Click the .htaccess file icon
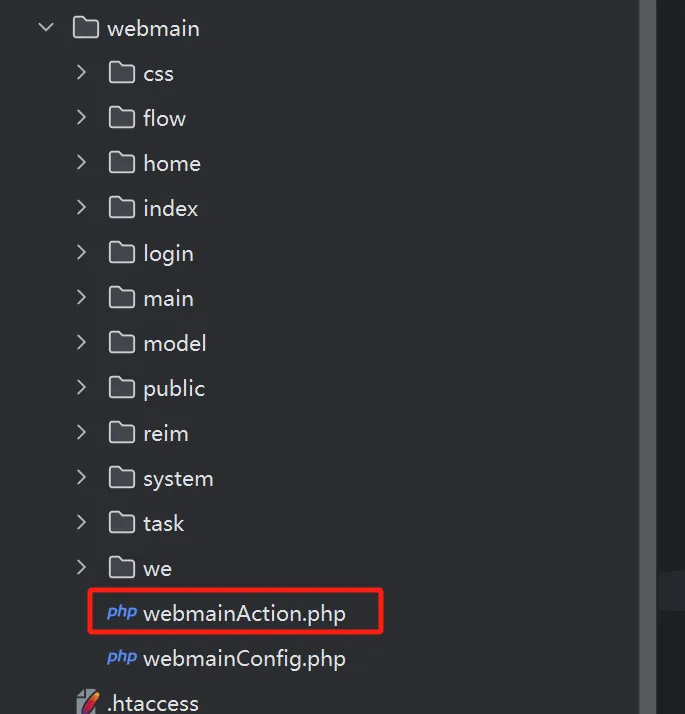Screen dimensions: 685x714 point(87,702)
